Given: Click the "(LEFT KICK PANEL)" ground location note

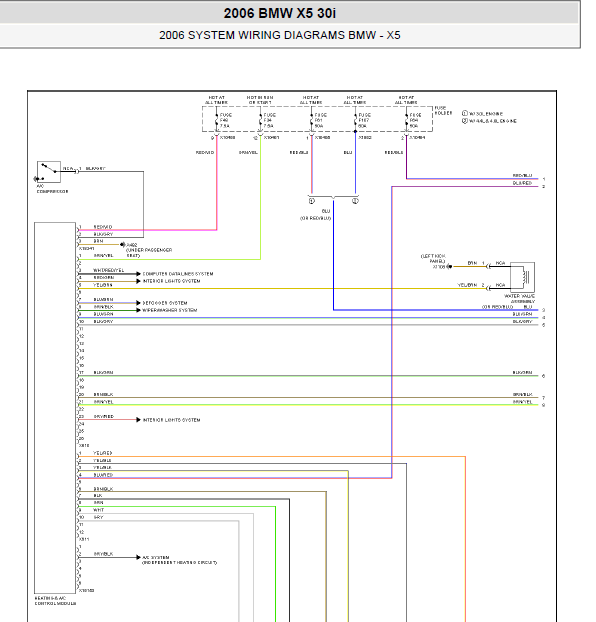Looking at the screenshot, I should pyautogui.click(x=433, y=259).
